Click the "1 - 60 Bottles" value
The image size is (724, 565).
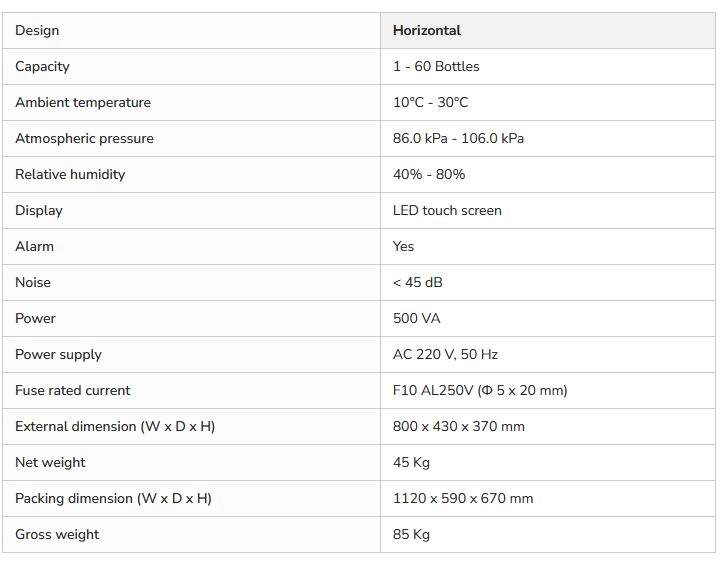(x=436, y=67)
